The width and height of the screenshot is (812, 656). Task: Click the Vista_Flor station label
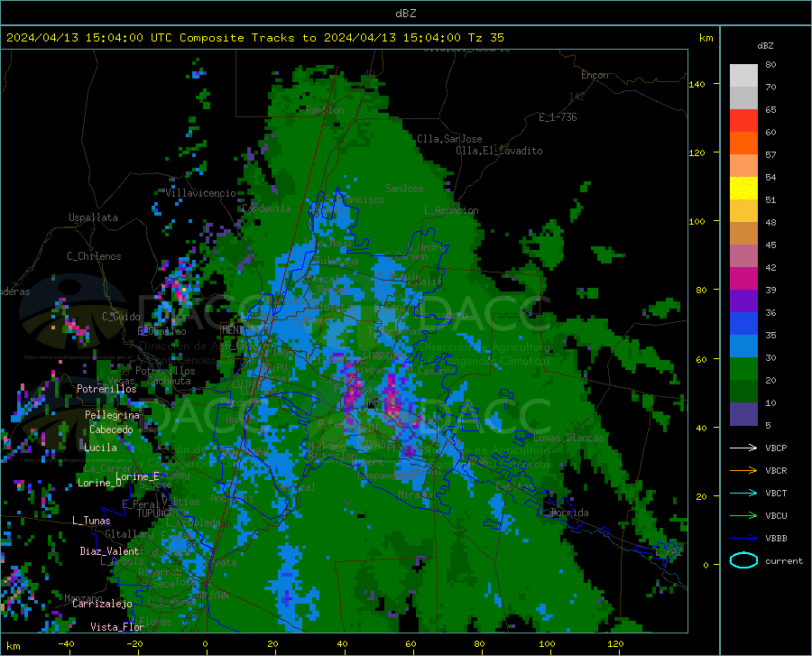click(x=117, y=627)
